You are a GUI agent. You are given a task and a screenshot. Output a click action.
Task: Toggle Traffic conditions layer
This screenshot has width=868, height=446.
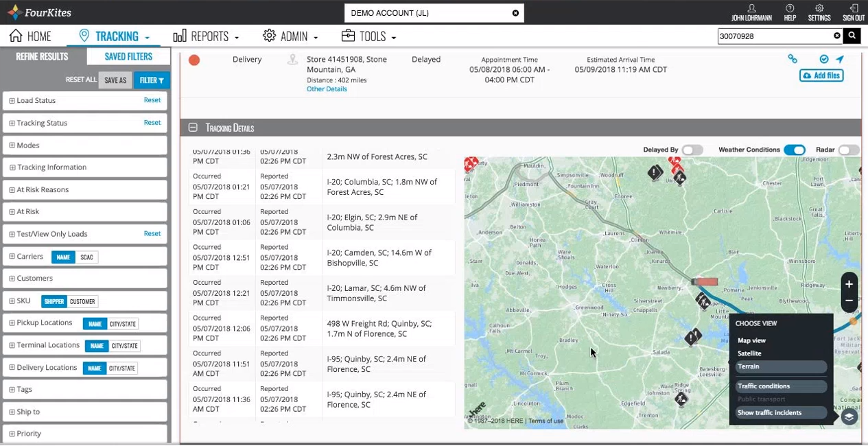pyautogui.click(x=781, y=386)
